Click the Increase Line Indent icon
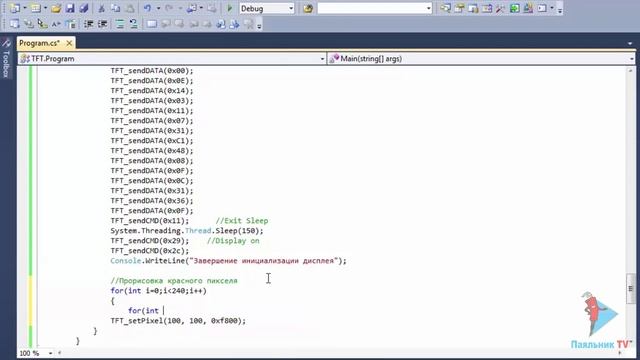The width and height of the screenshot is (640, 360). (x=102, y=24)
